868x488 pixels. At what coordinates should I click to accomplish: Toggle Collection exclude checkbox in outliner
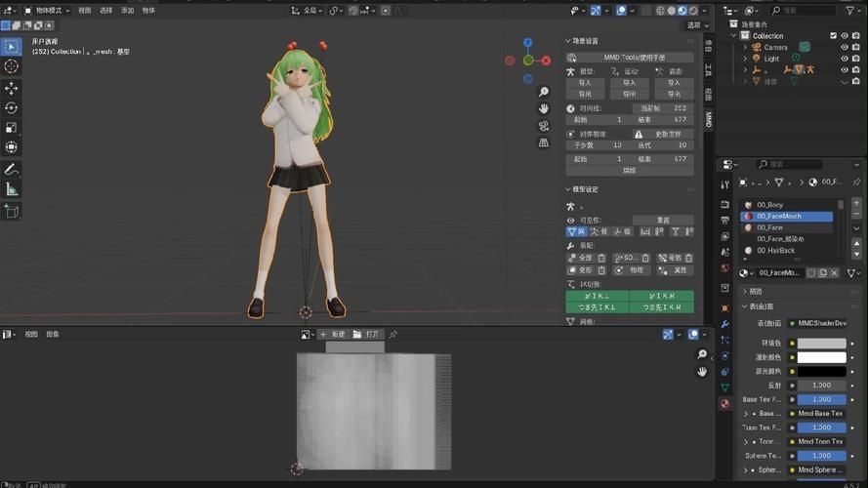click(x=833, y=36)
